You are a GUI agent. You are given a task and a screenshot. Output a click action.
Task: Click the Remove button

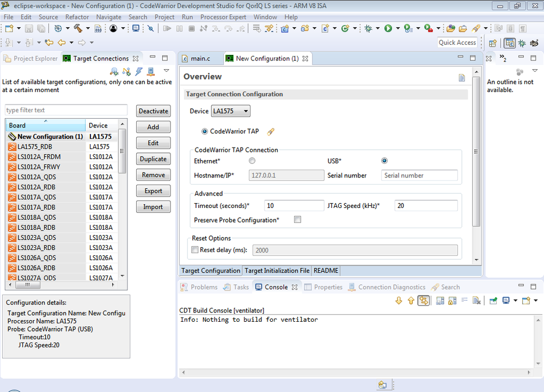154,175
